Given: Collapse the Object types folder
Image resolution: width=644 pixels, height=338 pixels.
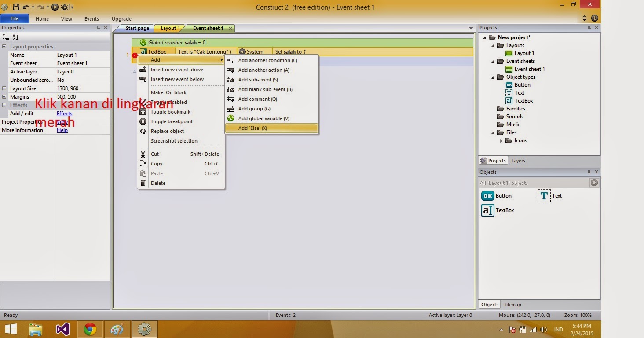Looking at the screenshot, I should [493, 77].
